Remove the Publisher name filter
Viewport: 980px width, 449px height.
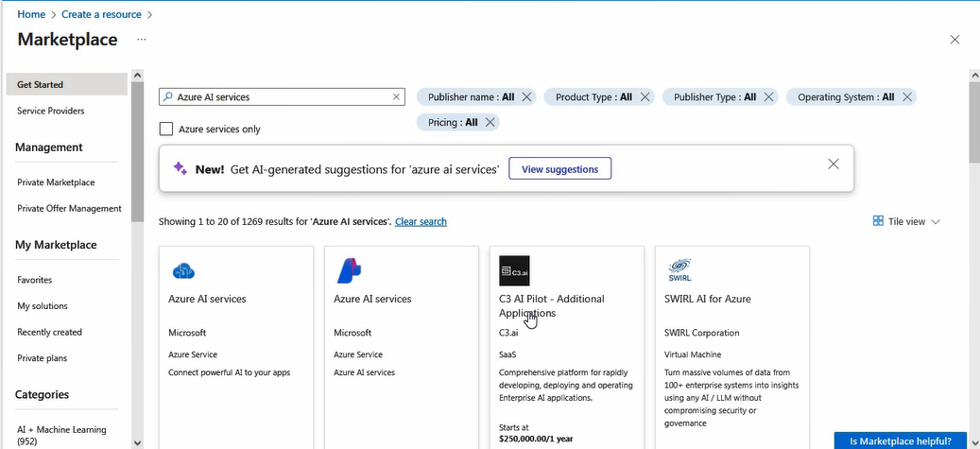tap(526, 97)
